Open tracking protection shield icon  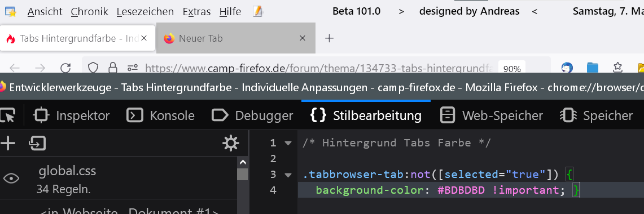[x=93, y=68]
